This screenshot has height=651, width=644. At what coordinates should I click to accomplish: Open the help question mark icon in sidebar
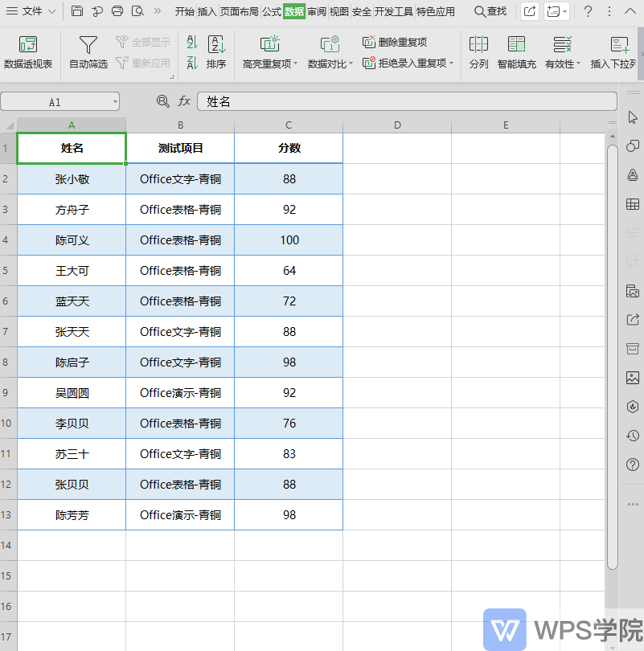633,465
